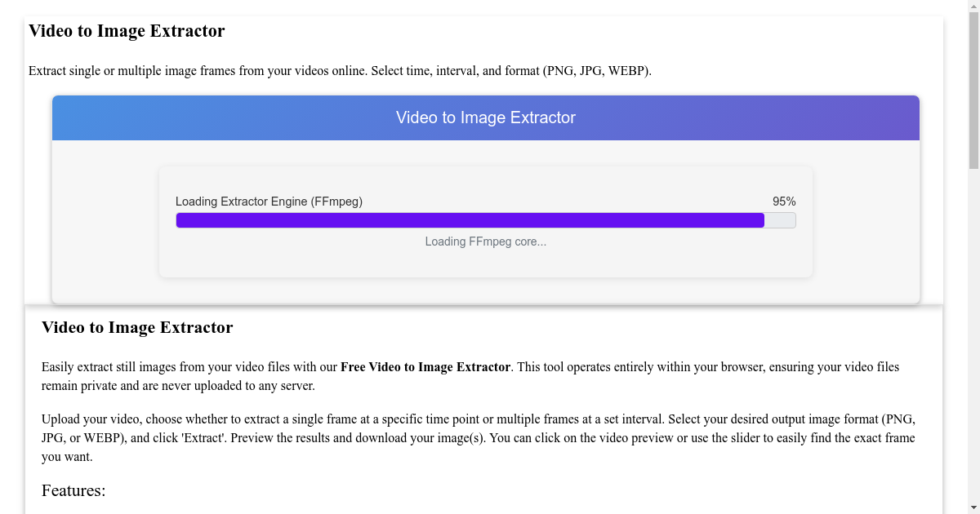This screenshot has height=514, width=980.
Task: Click the scrollbar up arrow
Action: (974, 7)
